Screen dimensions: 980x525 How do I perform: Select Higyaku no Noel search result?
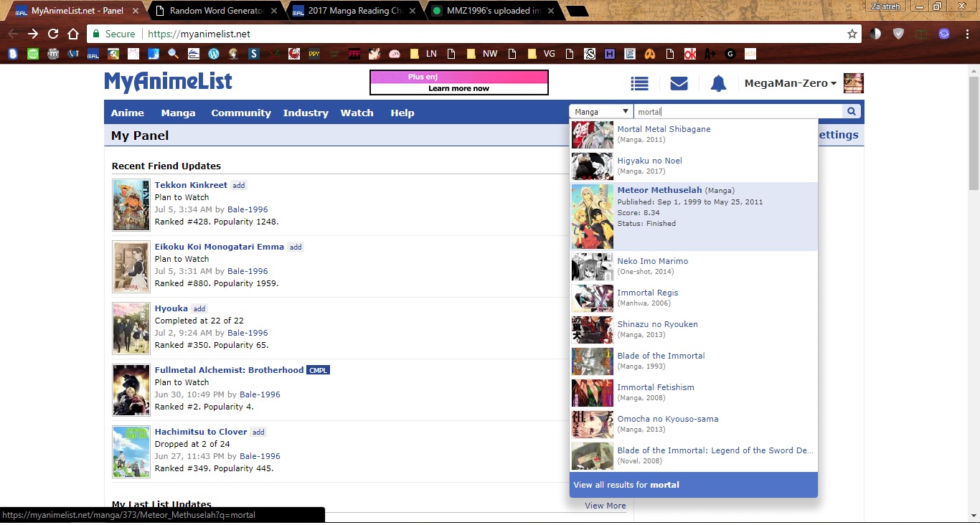694,166
